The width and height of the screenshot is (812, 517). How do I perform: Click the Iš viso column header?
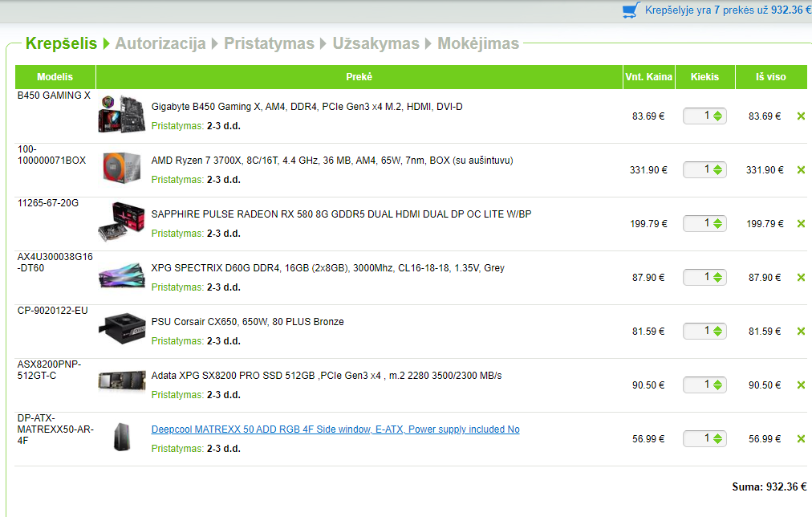tap(770, 77)
